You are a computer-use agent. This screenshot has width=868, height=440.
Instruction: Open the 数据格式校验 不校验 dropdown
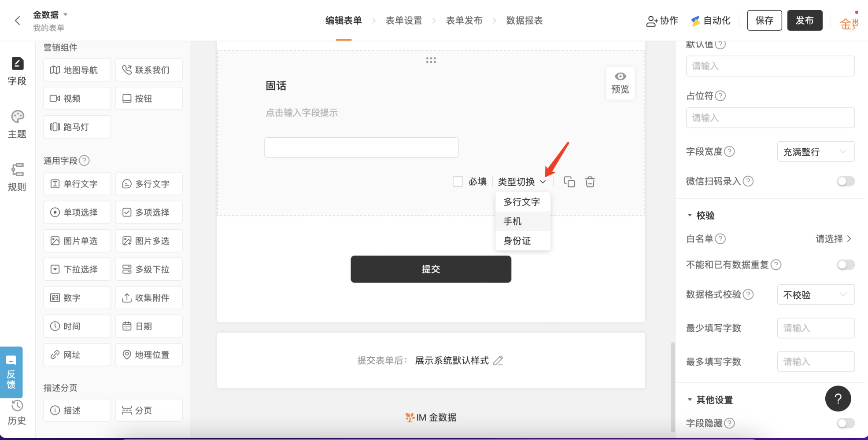pyautogui.click(x=816, y=295)
